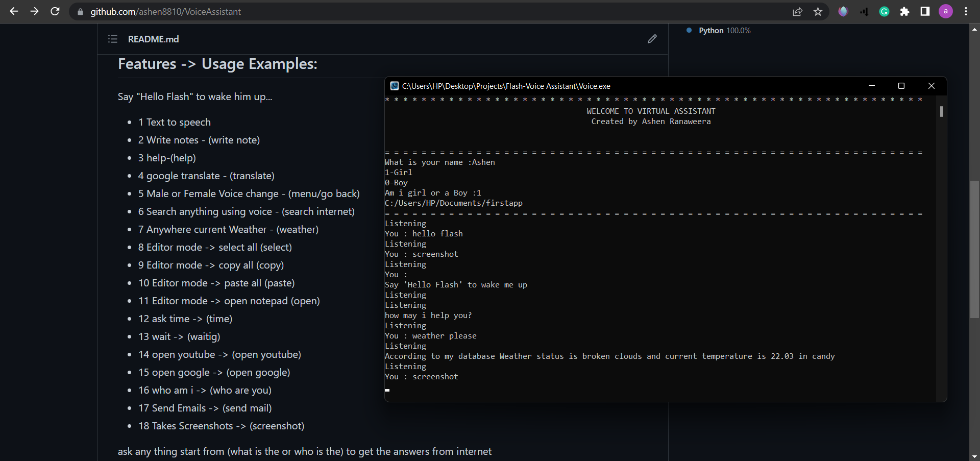The height and width of the screenshot is (461, 980).
Task: Click the console window title path
Action: point(506,86)
